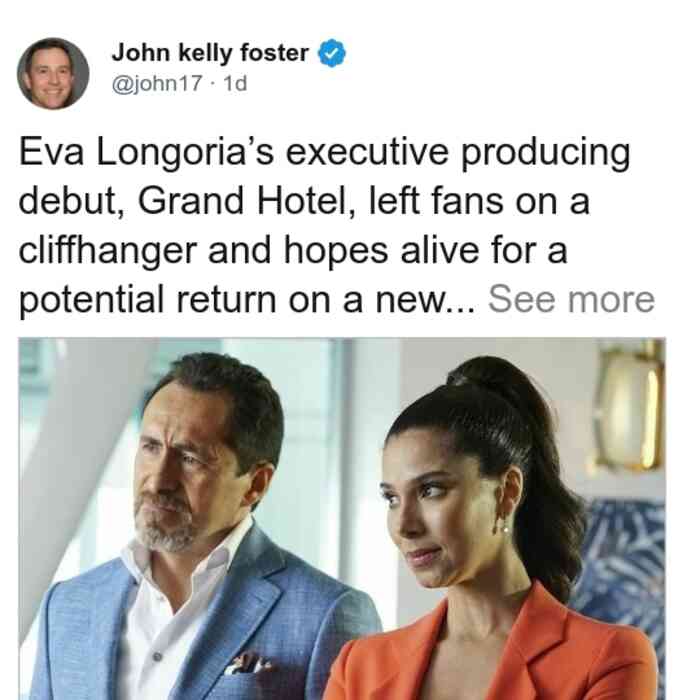Open the 1d post timestamp
Viewport: 700px width, 700px height.
(x=235, y=83)
